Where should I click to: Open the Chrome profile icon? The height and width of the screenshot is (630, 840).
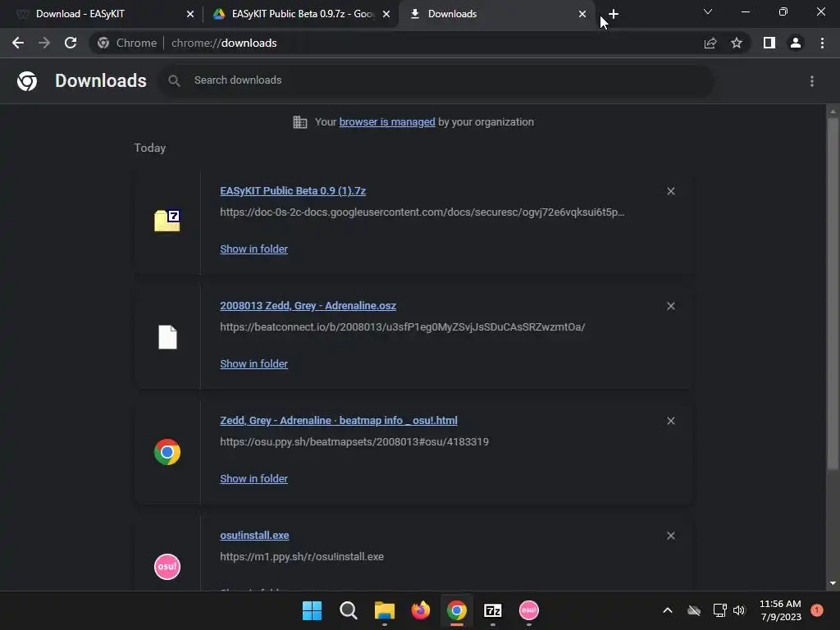click(x=796, y=43)
